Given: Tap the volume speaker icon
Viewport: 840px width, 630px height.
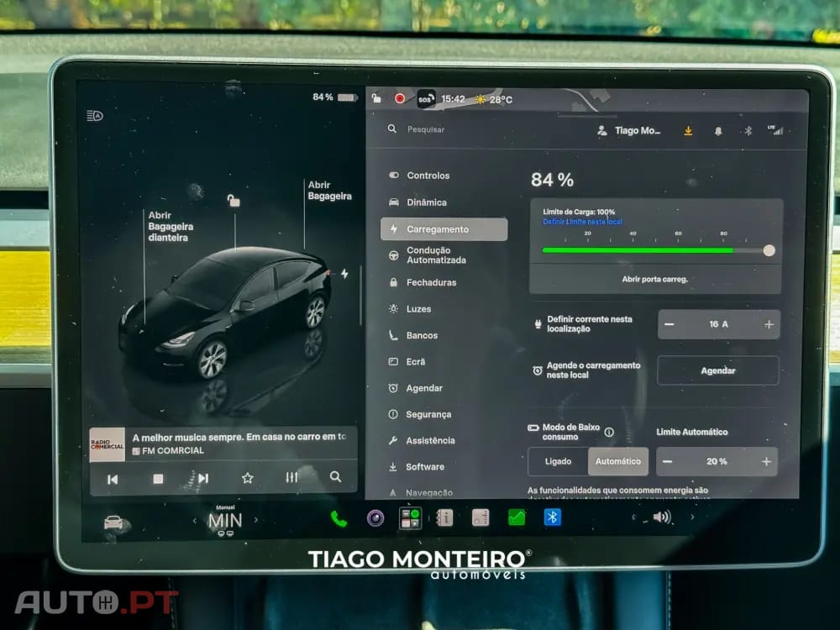Looking at the screenshot, I should point(662,517).
